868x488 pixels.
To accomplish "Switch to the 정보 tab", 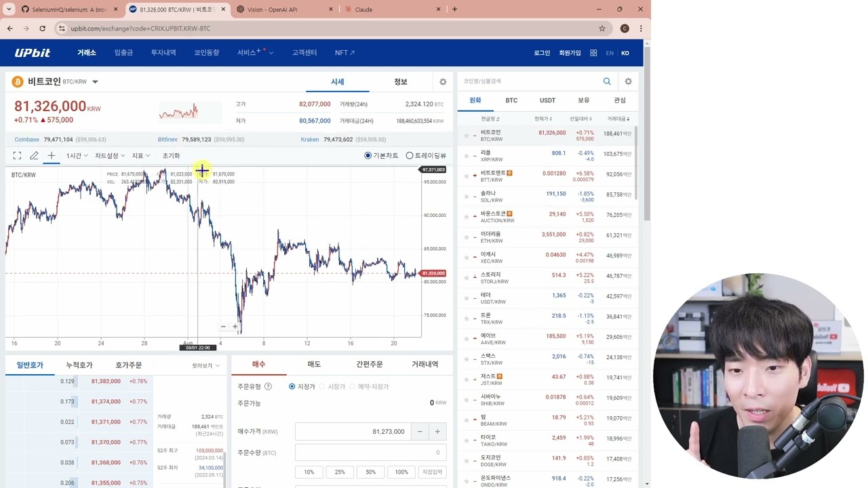I will (x=401, y=82).
